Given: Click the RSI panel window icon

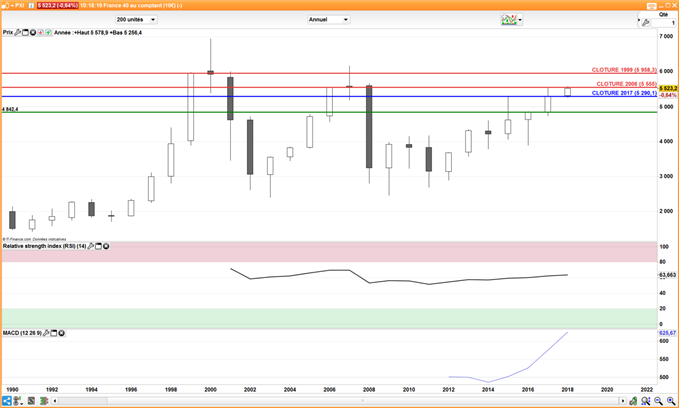Looking at the screenshot, I should 98,246.
